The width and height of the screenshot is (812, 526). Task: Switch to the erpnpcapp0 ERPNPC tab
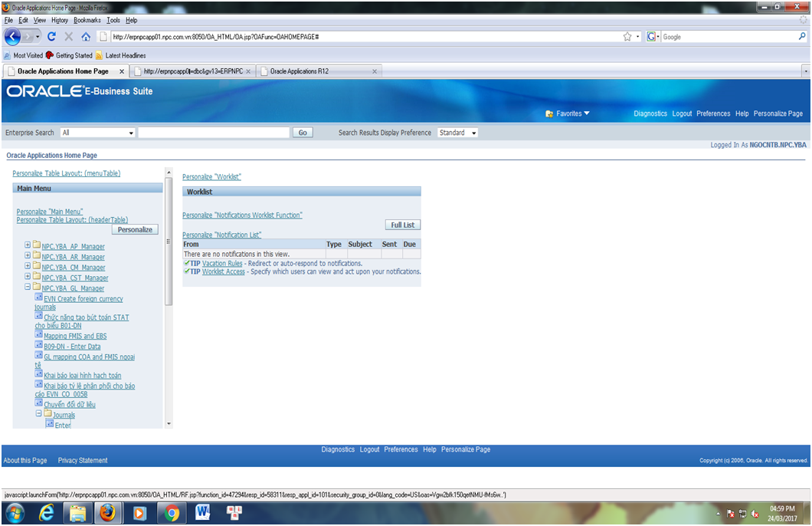192,71
